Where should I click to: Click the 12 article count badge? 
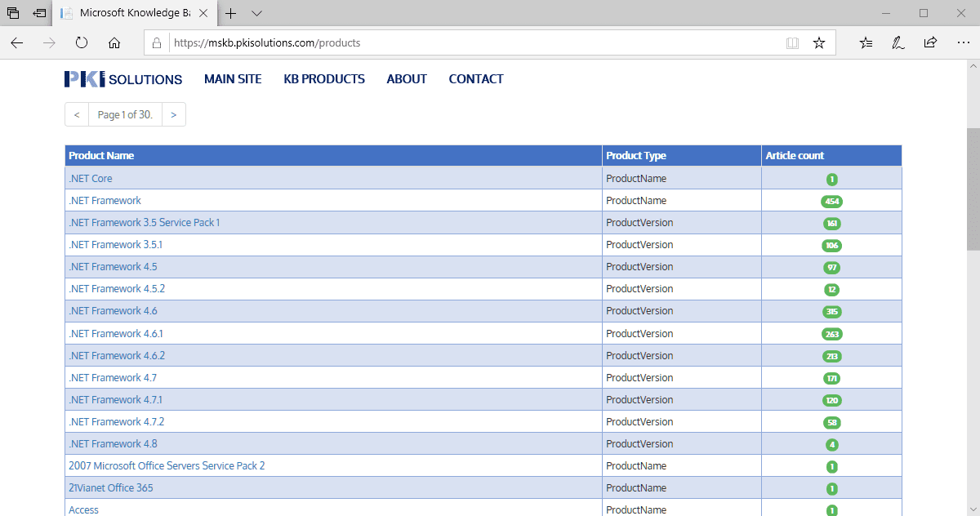831,289
